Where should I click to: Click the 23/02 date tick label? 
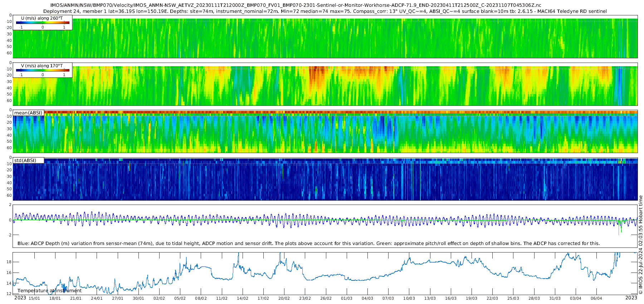tap(305, 298)
